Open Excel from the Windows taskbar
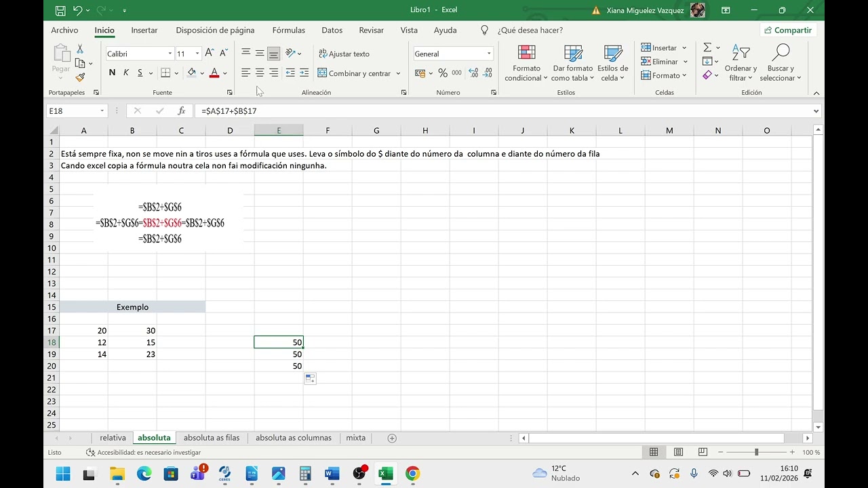The image size is (868, 488). coord(386,473)
